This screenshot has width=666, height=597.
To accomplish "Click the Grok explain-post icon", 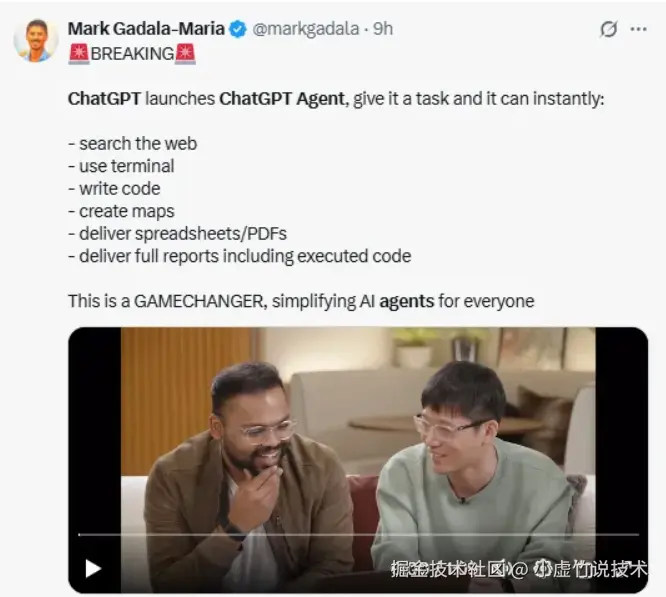I will (608, 29).
